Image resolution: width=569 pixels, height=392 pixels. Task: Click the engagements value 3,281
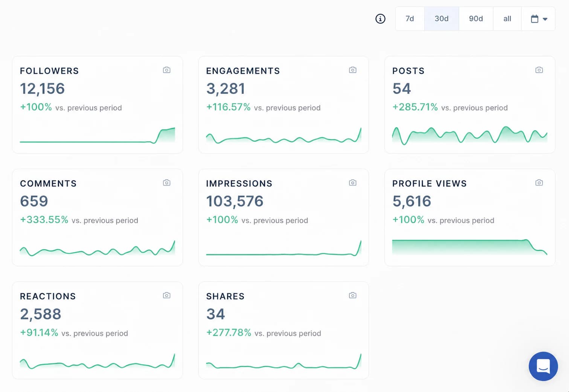coord(226,89)
